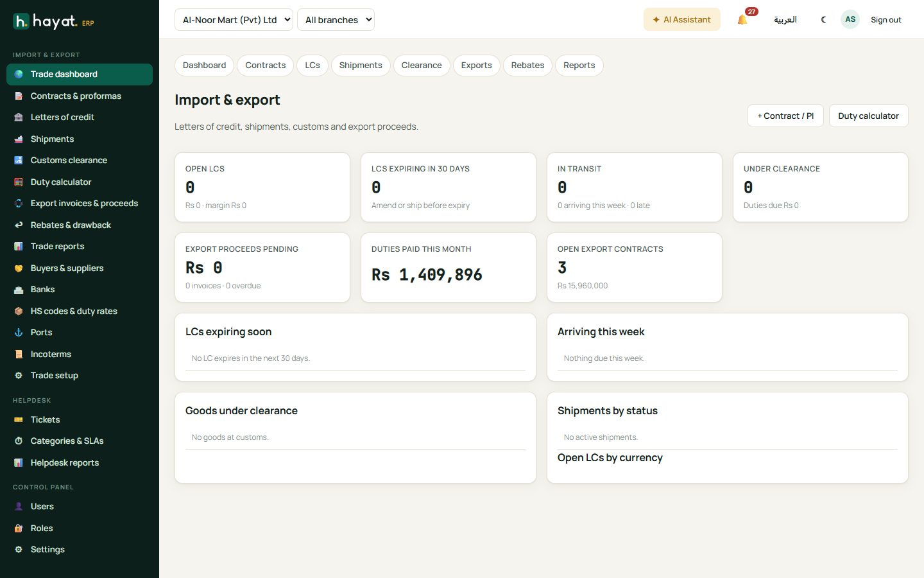The height and width of the screenshot is (578, 924).
Task: Open the notifications bell icon
Action: [742, 20]
